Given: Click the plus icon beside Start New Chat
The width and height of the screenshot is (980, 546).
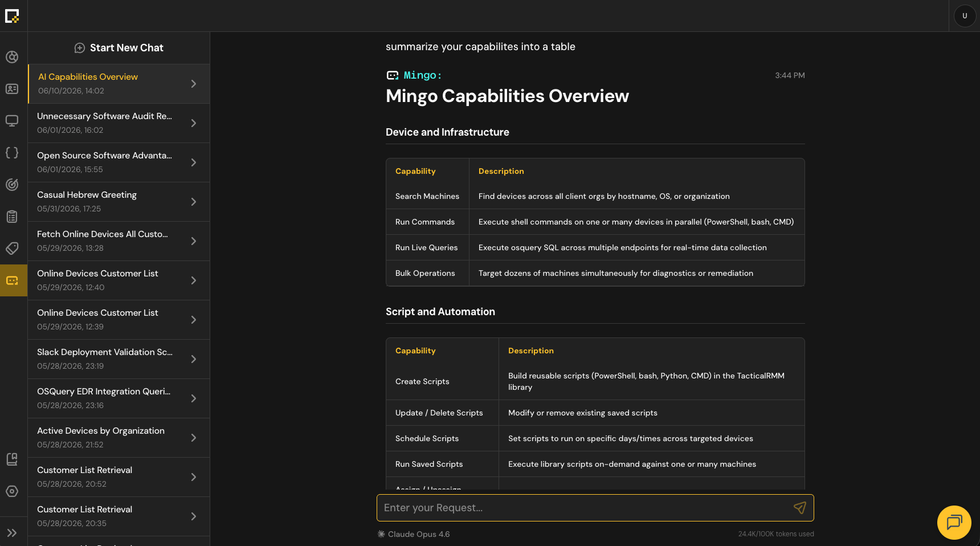Looking at the screenshot, I should point(80,48).
